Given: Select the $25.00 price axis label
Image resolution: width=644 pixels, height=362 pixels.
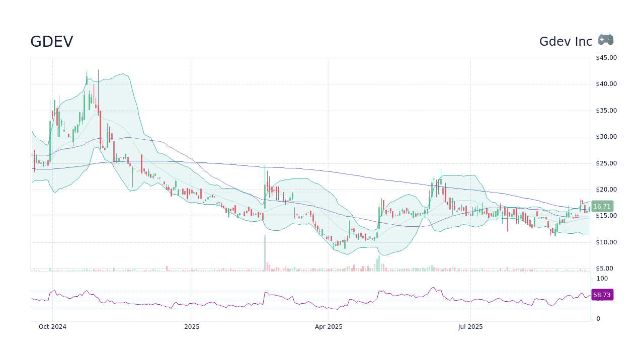Looking at the screenshot, I should pos(606,163).
